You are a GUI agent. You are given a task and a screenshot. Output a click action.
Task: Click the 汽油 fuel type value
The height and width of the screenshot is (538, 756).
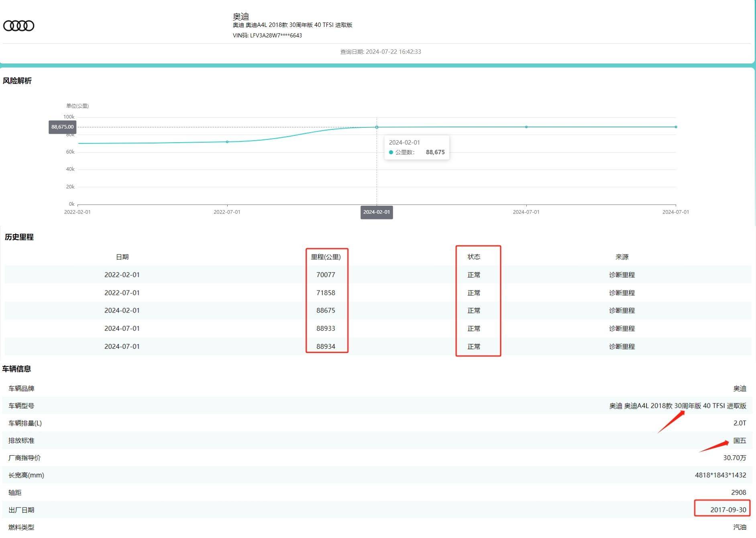(x=740, y=527)
